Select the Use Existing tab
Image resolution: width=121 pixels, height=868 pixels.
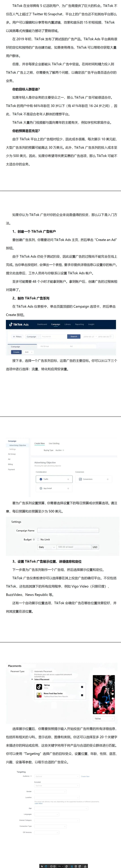pyautogui.click(x=54, y=443)
